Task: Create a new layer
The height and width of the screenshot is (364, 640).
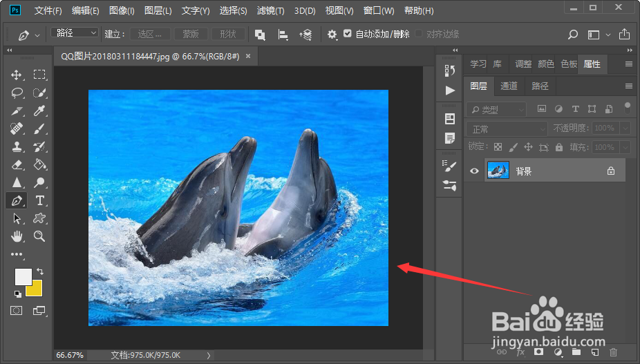Action: 595,352
